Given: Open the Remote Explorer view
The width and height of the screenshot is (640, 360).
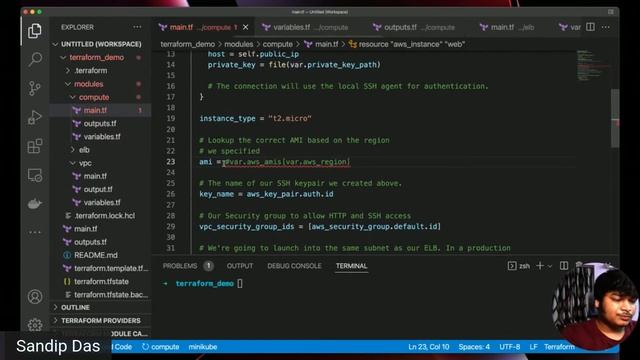Looking at the screenshot, I should [x=35, y=175].
